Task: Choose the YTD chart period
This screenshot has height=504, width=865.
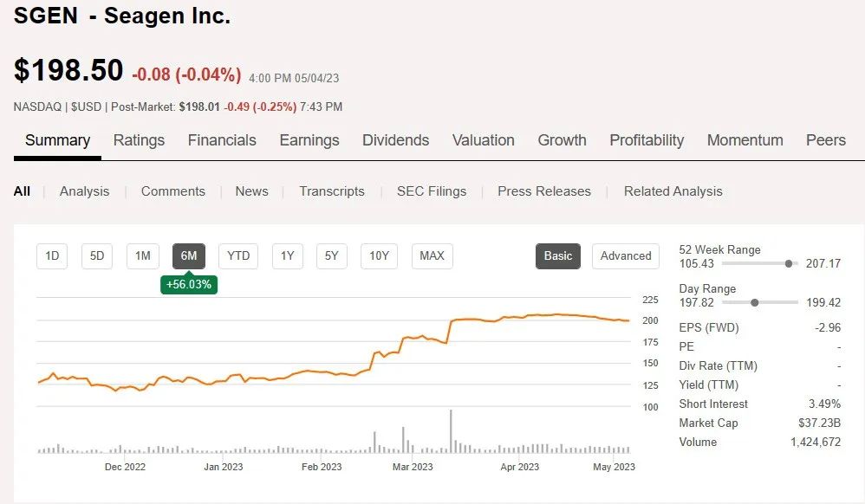Action: [238, 255]
